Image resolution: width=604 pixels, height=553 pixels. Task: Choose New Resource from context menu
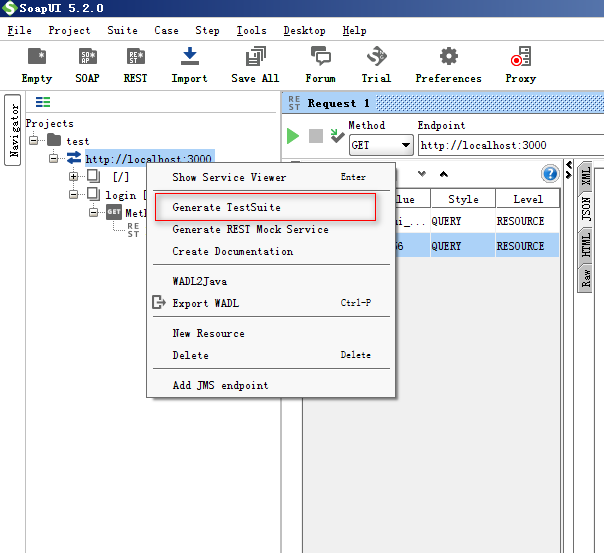(271, 333)
